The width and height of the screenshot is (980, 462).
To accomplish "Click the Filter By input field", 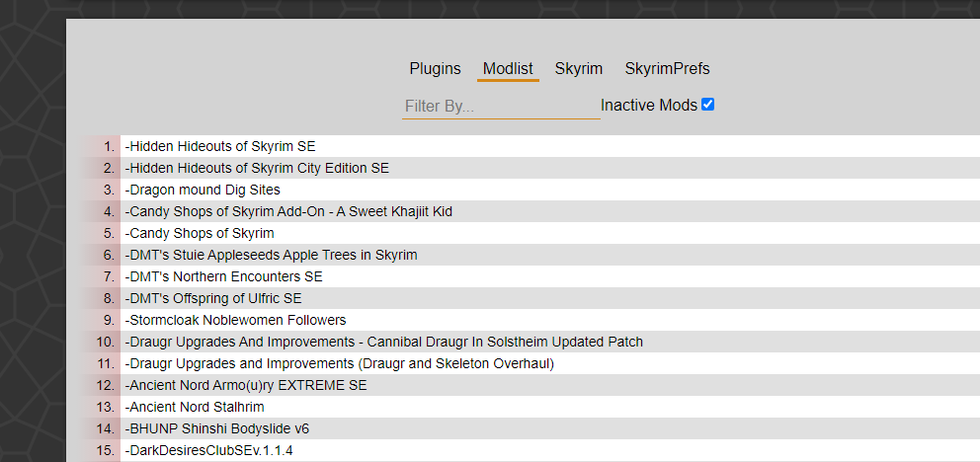I will (x=501, y=107).
